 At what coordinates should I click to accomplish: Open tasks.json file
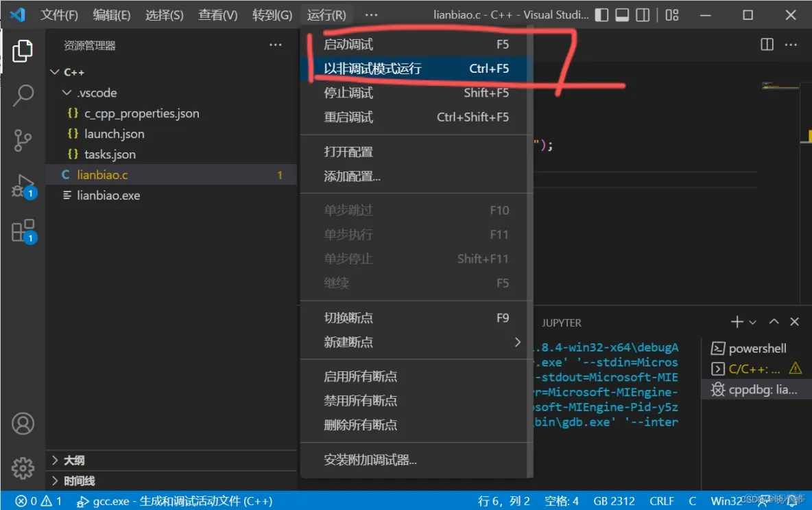click(x=171, y=154)
